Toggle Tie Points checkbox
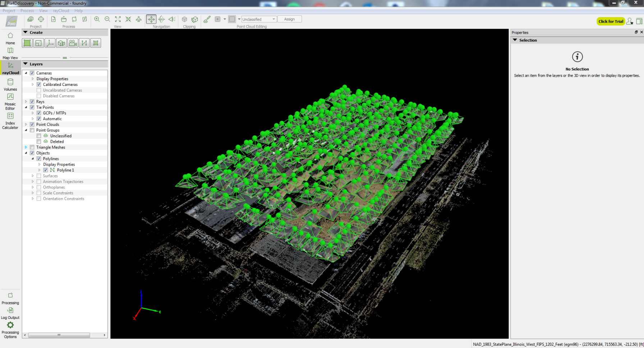 pos(32,107)
